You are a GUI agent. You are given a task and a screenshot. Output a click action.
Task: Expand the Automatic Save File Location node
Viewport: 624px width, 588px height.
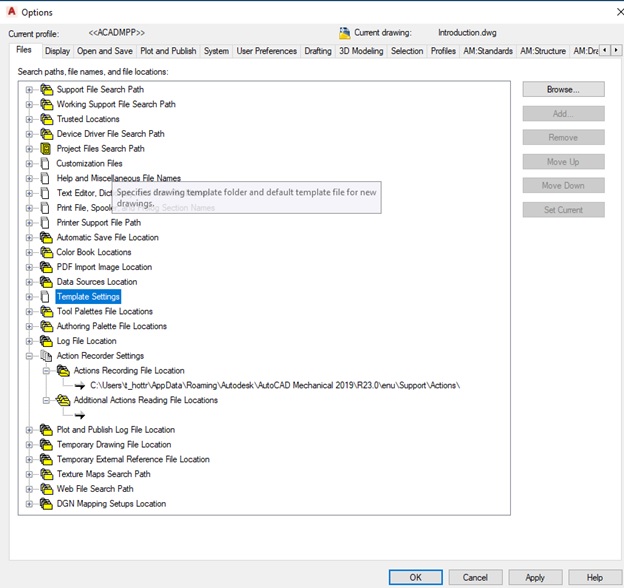pos(29,238)
